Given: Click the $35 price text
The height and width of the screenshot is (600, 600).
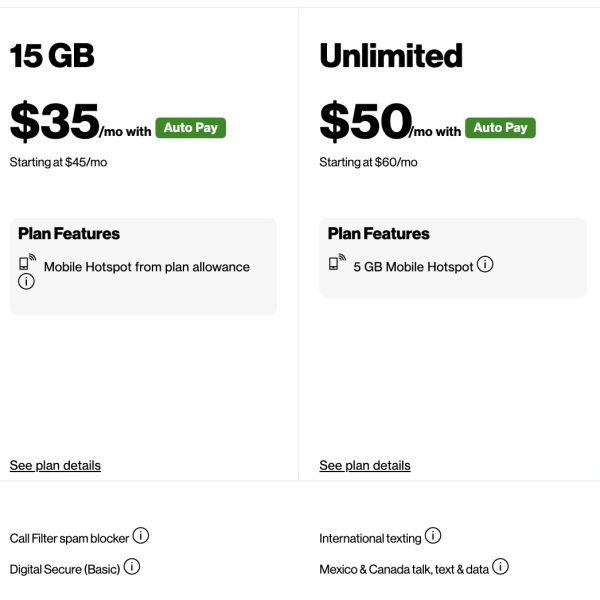Looking at the screenshot, I should [x=54, y=122].
